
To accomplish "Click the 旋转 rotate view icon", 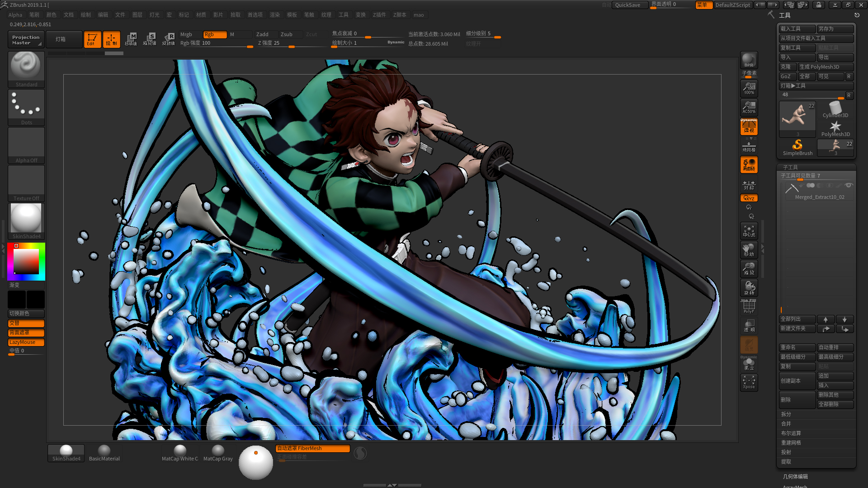I will coord(749,288).
